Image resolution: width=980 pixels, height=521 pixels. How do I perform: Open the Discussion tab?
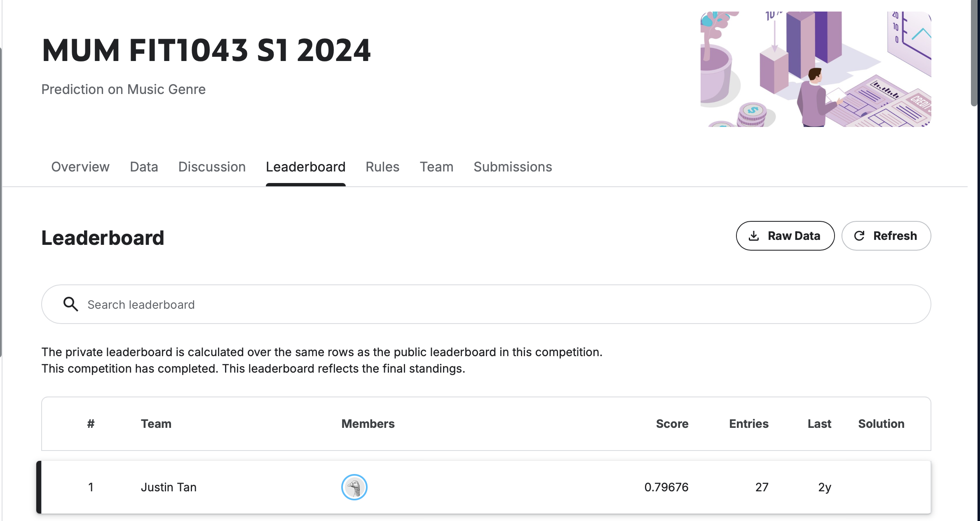pos(212,167)
